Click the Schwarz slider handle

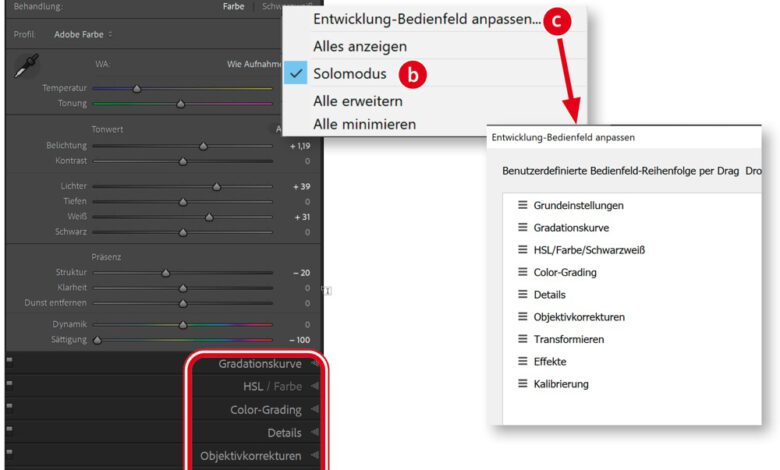183,233
